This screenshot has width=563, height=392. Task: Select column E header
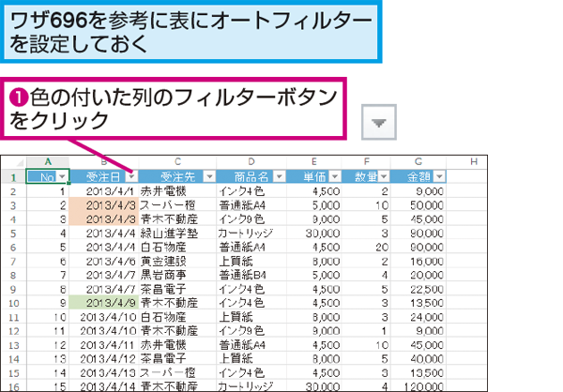pos(313,162)
